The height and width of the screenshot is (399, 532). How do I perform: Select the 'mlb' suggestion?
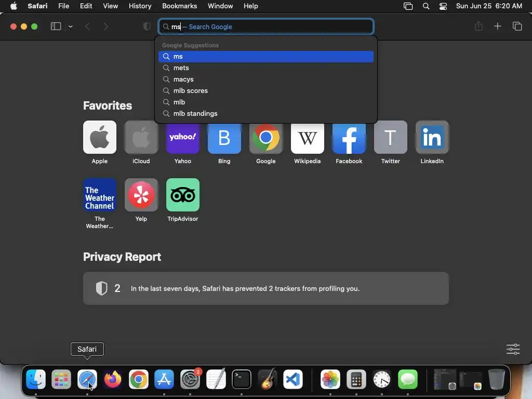pos(266,102)
